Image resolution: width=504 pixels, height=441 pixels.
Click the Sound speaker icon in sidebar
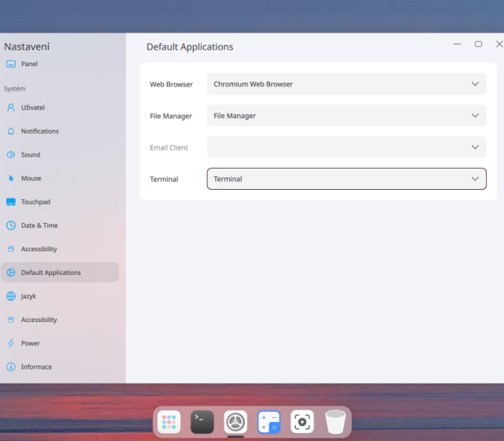pyautogui.click(x=11, y=155)
